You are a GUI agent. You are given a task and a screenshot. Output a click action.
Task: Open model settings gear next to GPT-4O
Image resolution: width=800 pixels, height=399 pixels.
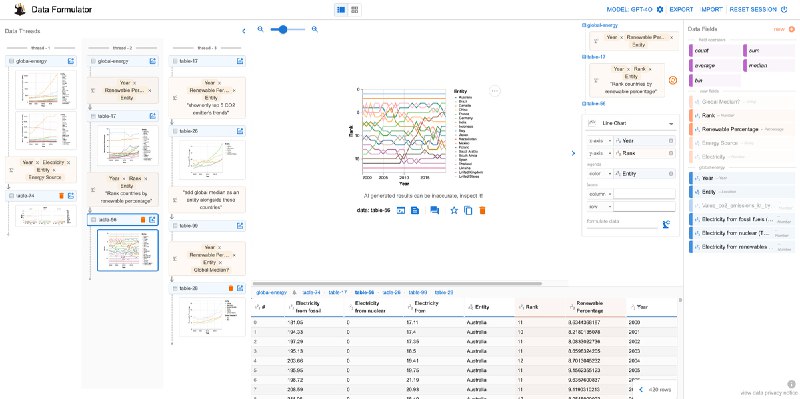coord(660,9)
